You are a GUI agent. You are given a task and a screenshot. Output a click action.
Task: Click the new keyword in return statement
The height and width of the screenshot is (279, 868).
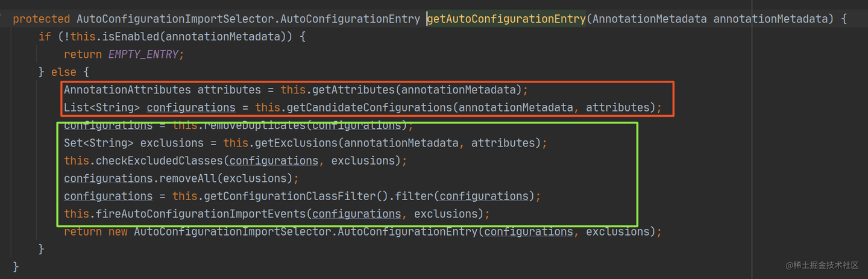tap(118, 232)
